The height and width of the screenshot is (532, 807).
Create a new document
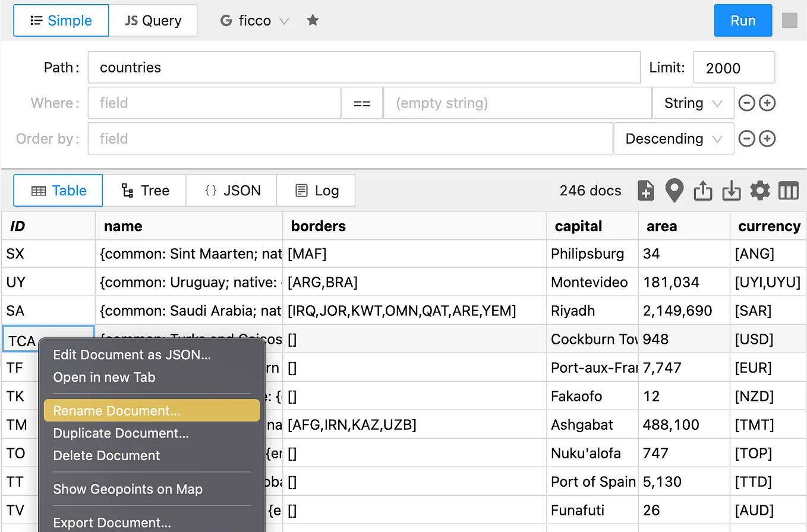646,191
